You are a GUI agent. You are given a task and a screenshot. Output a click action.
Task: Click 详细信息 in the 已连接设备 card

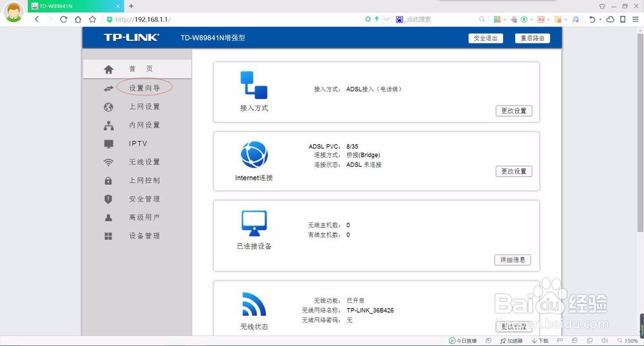(513, 260)
